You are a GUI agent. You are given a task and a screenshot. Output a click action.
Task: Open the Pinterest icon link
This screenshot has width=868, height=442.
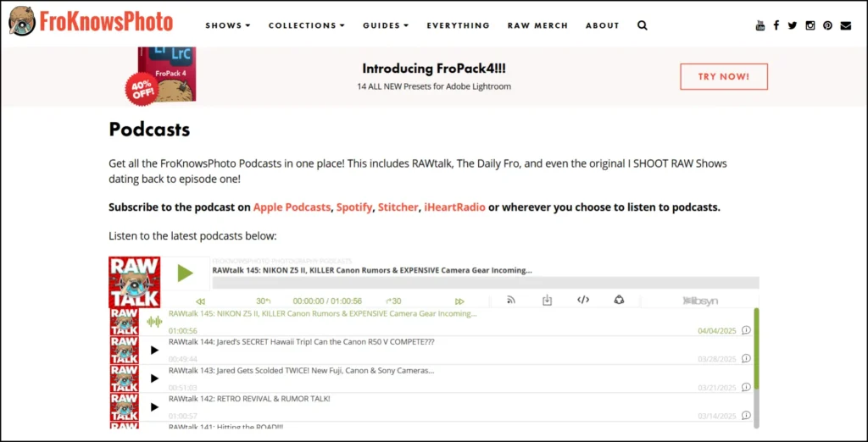pos(827,25)
